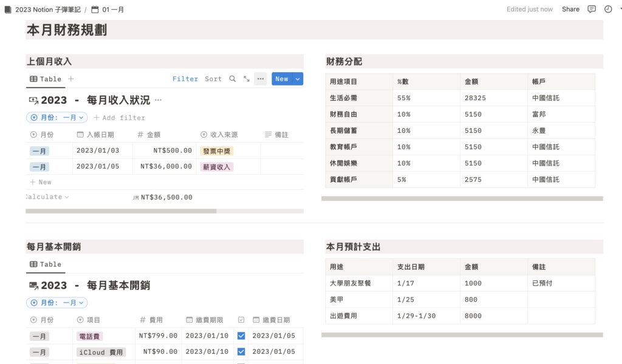Image resolution: width=622 pixels, height=364 pixels.
Task: Click the linked database icon before 每月收入狀況
Action: click(33, 100)
